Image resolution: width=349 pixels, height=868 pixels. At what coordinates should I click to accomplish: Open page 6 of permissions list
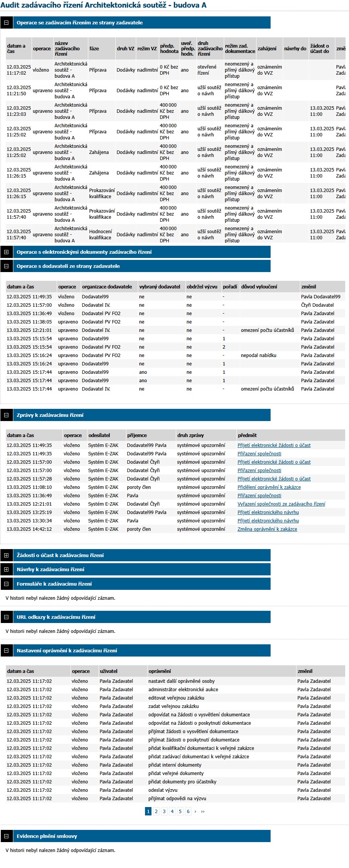click(188, 812)
